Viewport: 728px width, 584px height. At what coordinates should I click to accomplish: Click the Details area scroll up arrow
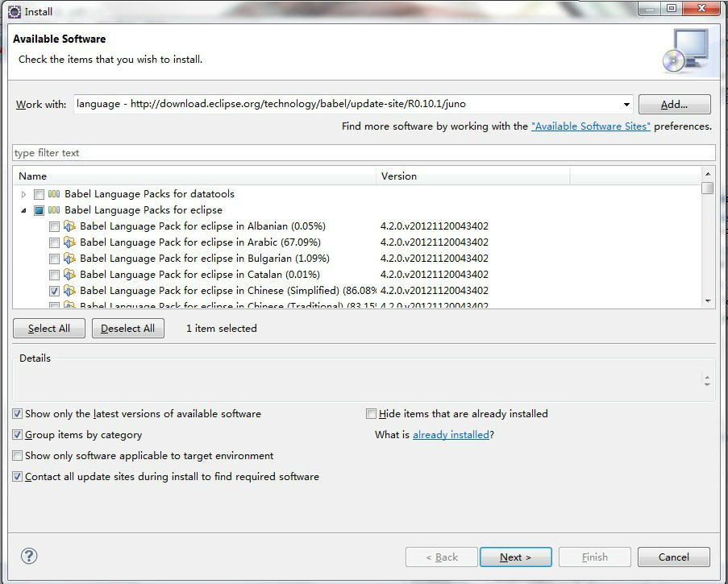click(x=707, y=378)
